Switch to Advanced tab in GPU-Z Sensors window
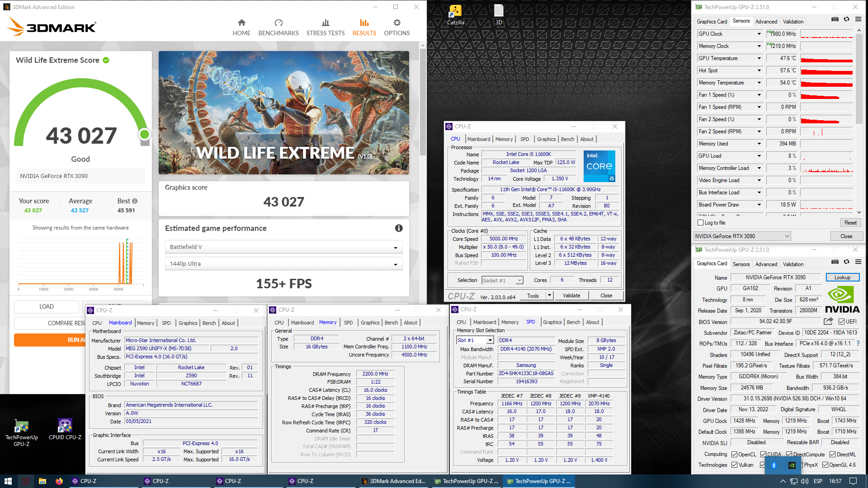Viewport: 868px width, 488px height. (766, 21)
